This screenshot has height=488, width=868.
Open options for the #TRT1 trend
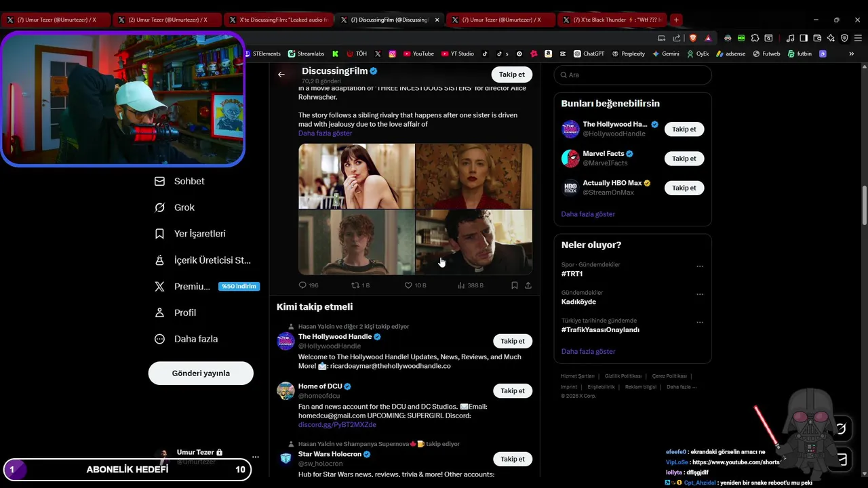(x=700, y=266)
